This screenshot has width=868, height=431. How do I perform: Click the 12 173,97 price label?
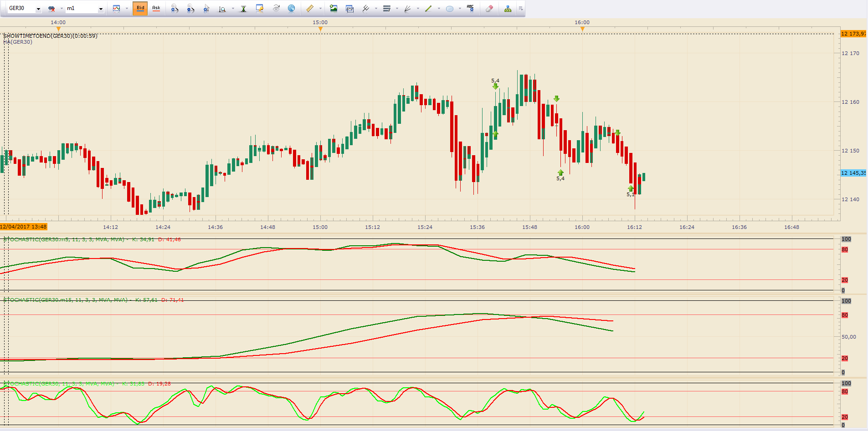(x=853, y=34)
